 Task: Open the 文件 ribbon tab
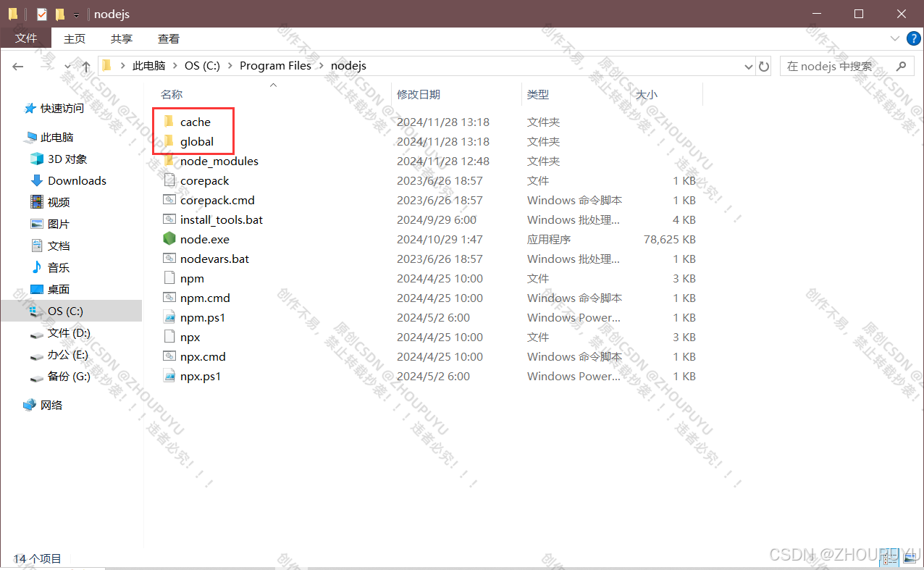(26, 38)
